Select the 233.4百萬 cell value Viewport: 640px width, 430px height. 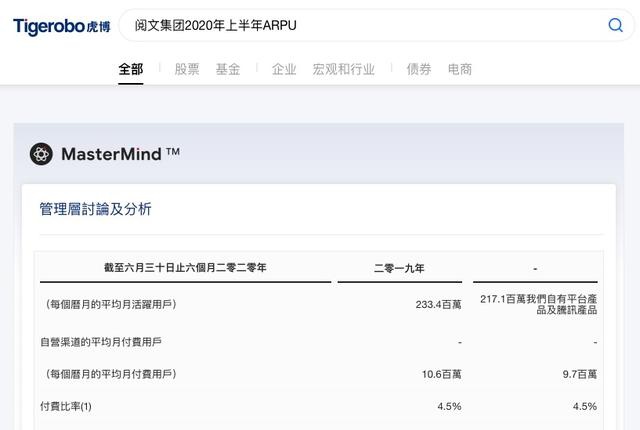click(x=438, y=304)
